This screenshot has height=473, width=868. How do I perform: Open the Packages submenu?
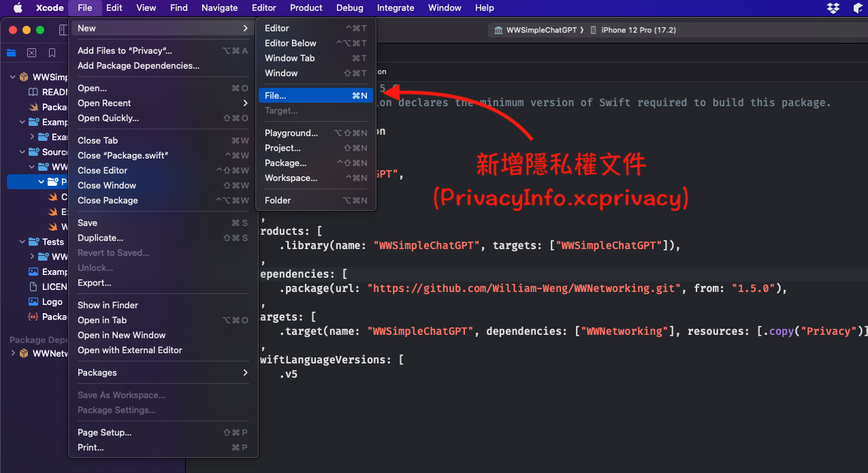(163, 372)
